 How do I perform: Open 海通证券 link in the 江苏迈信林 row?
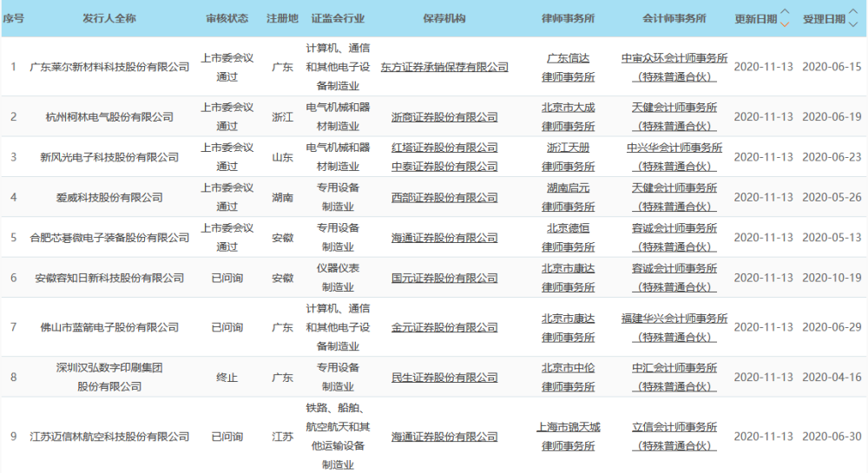click(x=444, y=437)
